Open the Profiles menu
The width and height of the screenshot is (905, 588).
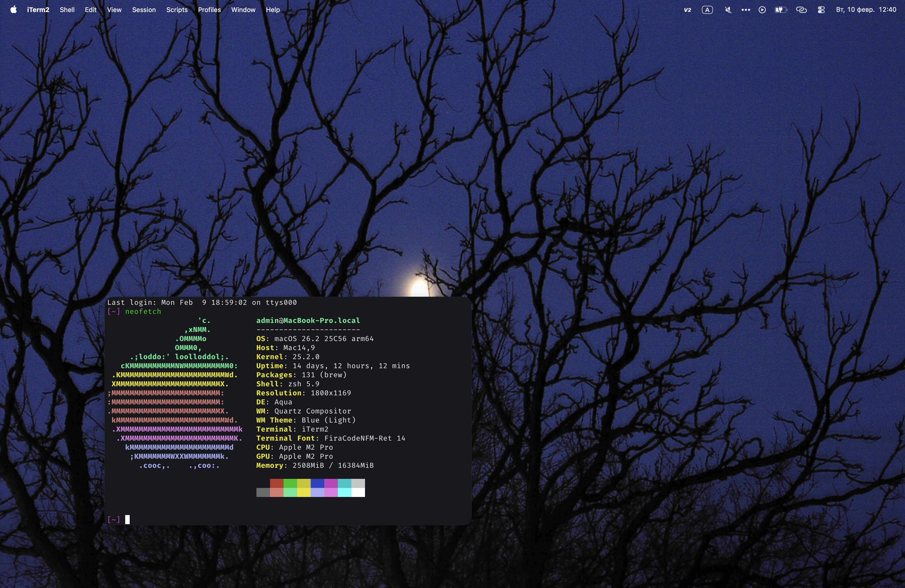click(x=209, y=10)
